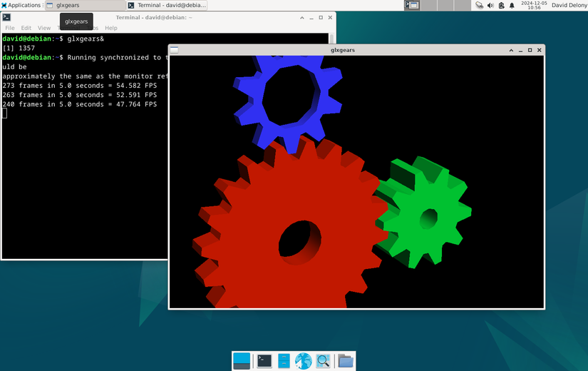
Task: Launch Web Browser from the dock
Action: point(304,361)
